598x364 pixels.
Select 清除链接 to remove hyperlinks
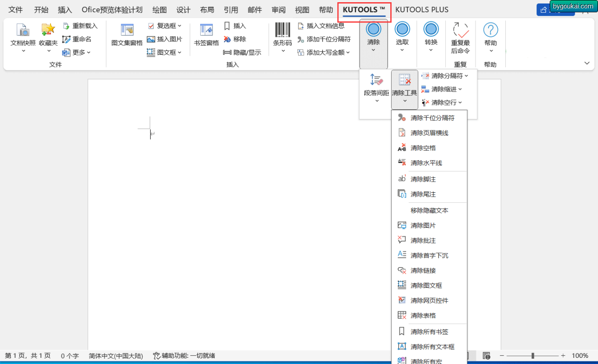tap(429, 270)
